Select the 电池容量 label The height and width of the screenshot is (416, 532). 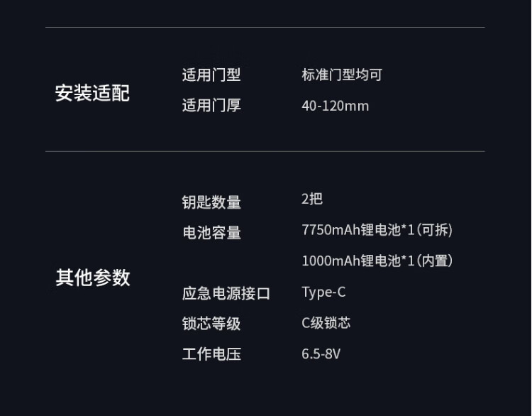point(211,233)
